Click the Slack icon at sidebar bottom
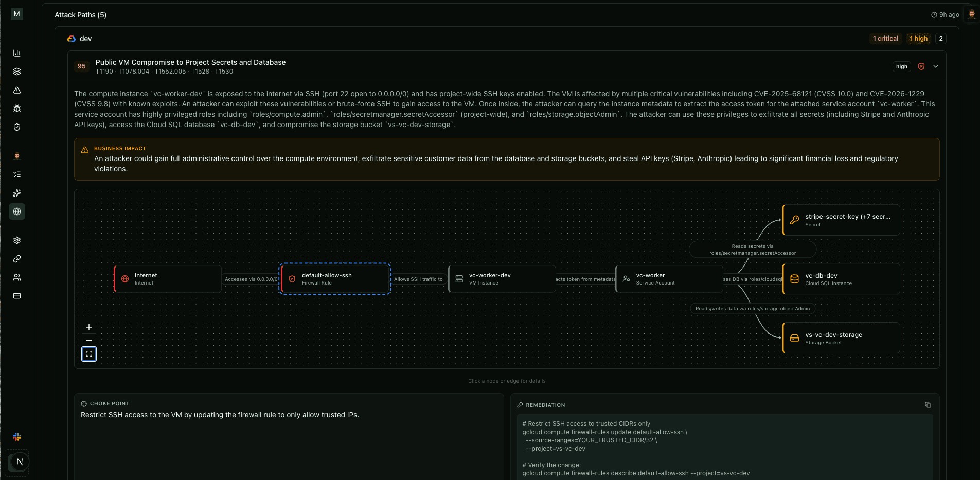Viewport: 980px width, 480px height. 17,436
